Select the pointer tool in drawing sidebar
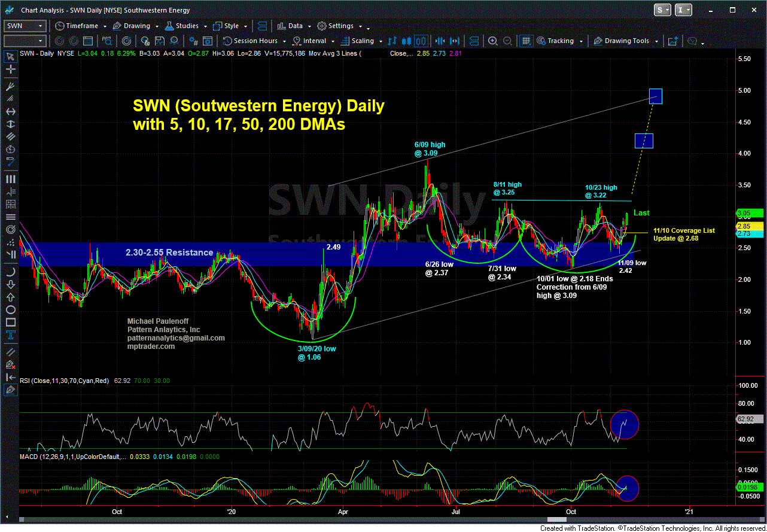 pos(10,57)
